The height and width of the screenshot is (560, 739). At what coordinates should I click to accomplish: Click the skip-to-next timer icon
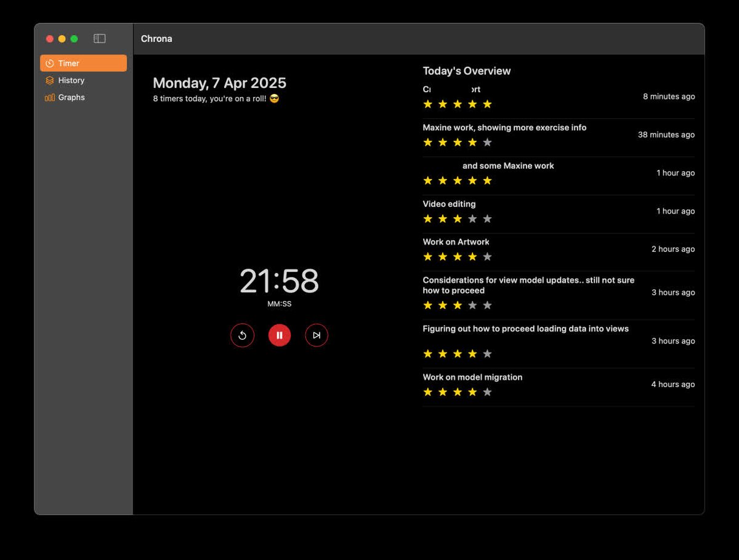click(316, 335)
